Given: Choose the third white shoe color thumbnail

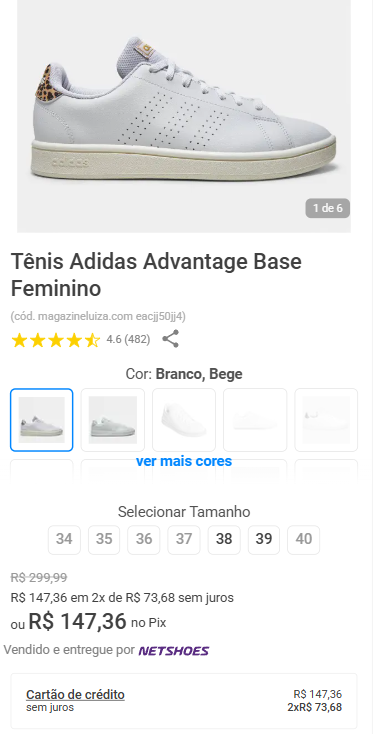Looking at the screenshot, I should 184,420.
